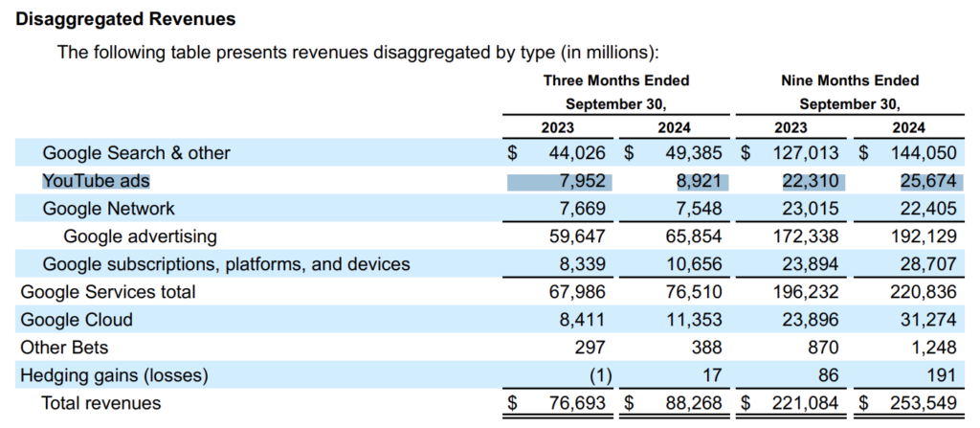Select the Three Months Ended column header
The height and width of the screenshot is (428, 980).
(x=615, y=80)
